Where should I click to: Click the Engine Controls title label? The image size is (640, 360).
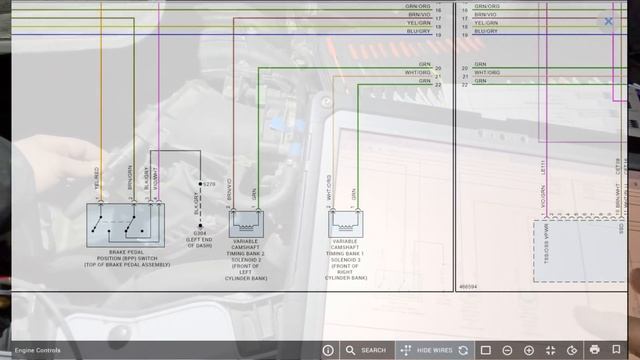coord(38,350)
